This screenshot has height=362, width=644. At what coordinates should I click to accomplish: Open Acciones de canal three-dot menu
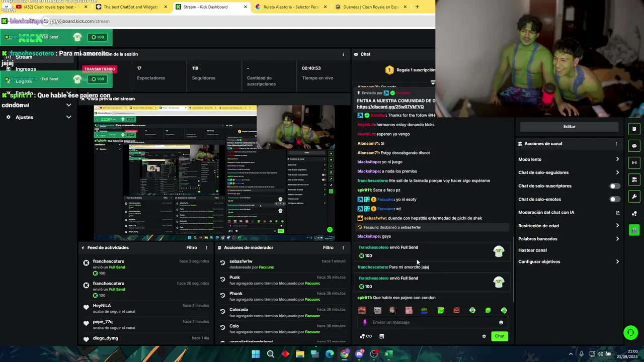[x=616, y=144]
